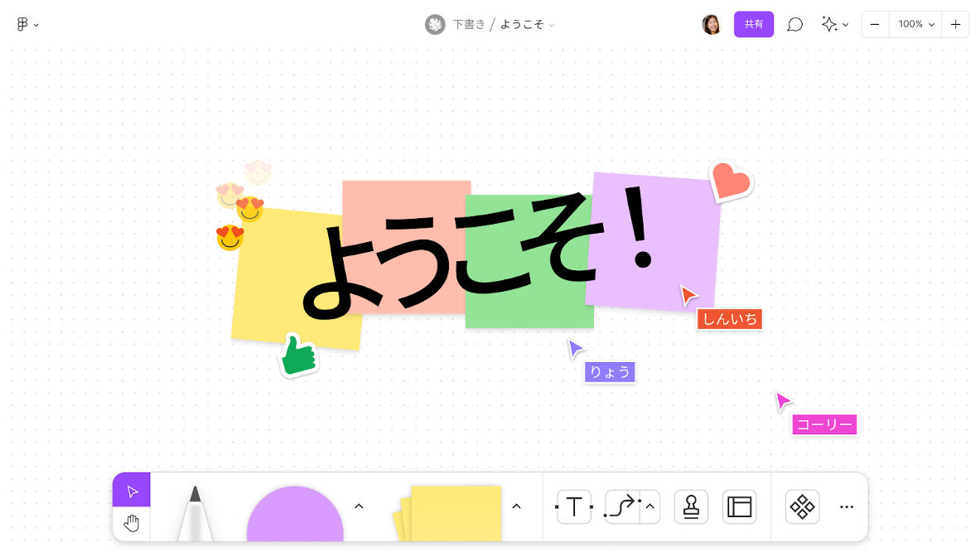Zoom in with the plus button
Screen dimensions: 980x552
point(954,24)
